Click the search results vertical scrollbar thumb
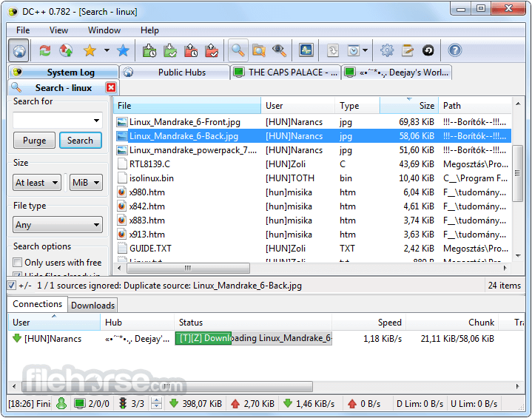This screenshot has width=532, height=418. click(517, 173)
